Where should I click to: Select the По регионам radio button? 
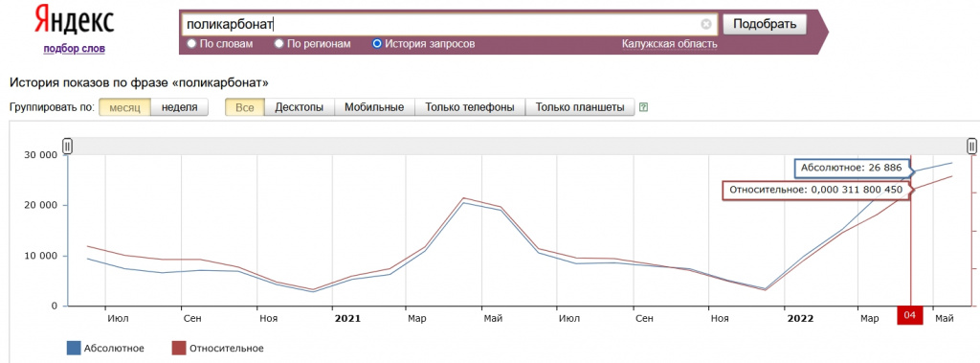tap(279, 44)
